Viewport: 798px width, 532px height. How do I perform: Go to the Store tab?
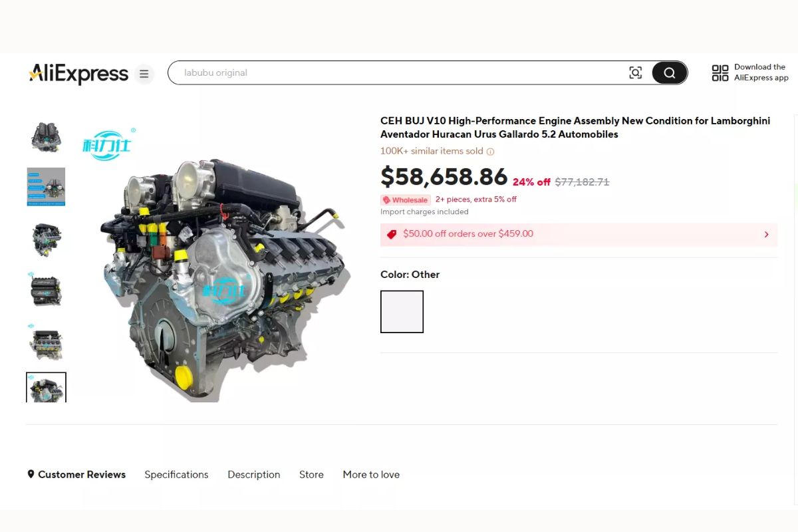(311, 475)
